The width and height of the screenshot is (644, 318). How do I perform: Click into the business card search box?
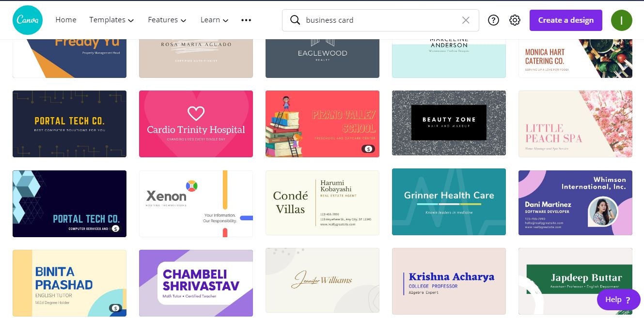(x=380, y=20)
